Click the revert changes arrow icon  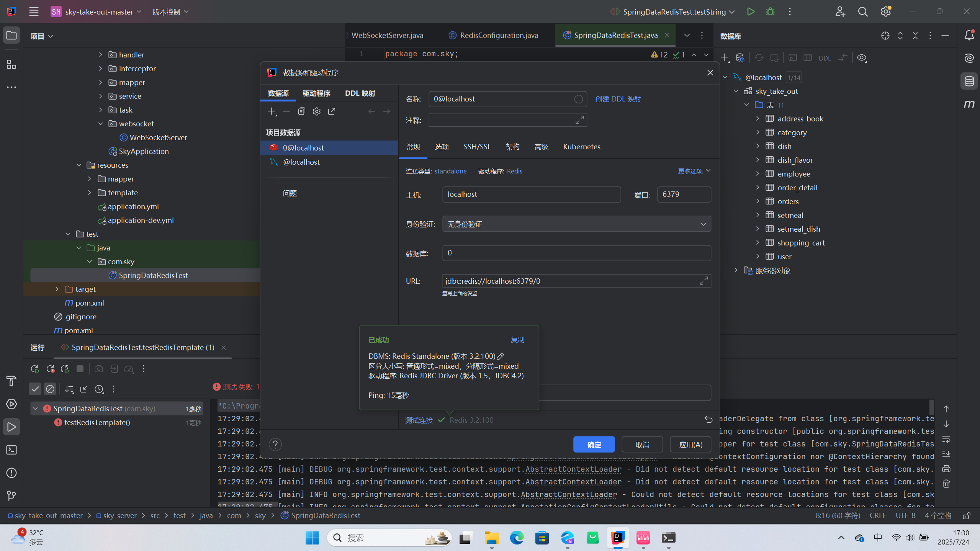point(708,420)
